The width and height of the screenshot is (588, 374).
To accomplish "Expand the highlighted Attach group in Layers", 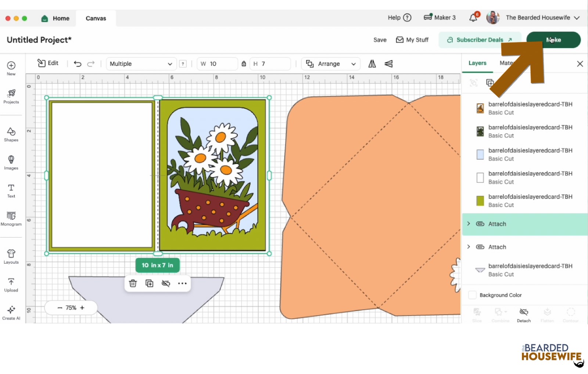I will [x=469, y=224].
